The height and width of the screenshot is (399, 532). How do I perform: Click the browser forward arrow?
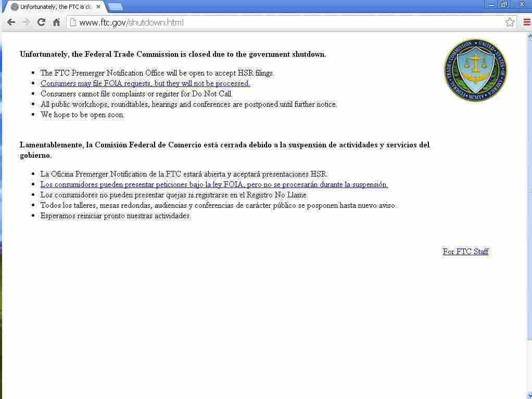pyautogui.click(x=26, y=22)
